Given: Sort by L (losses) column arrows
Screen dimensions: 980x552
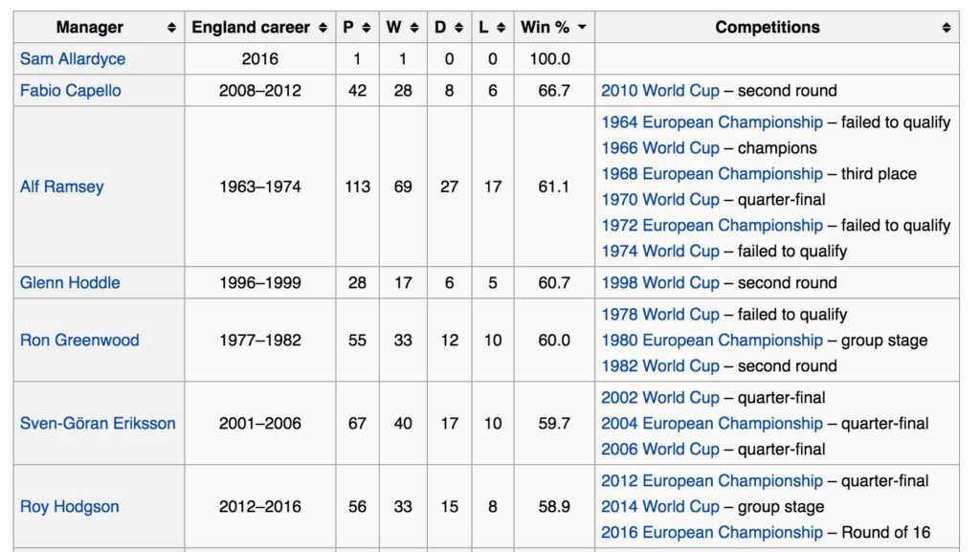Looking at the screenshot, I should (x=502, y=28).
